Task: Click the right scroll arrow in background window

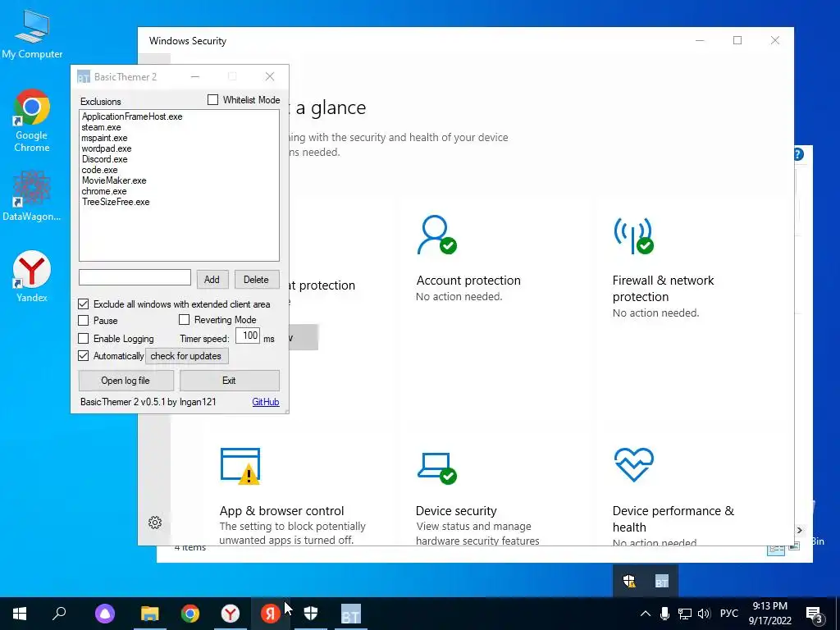Action: pos(799,530)
